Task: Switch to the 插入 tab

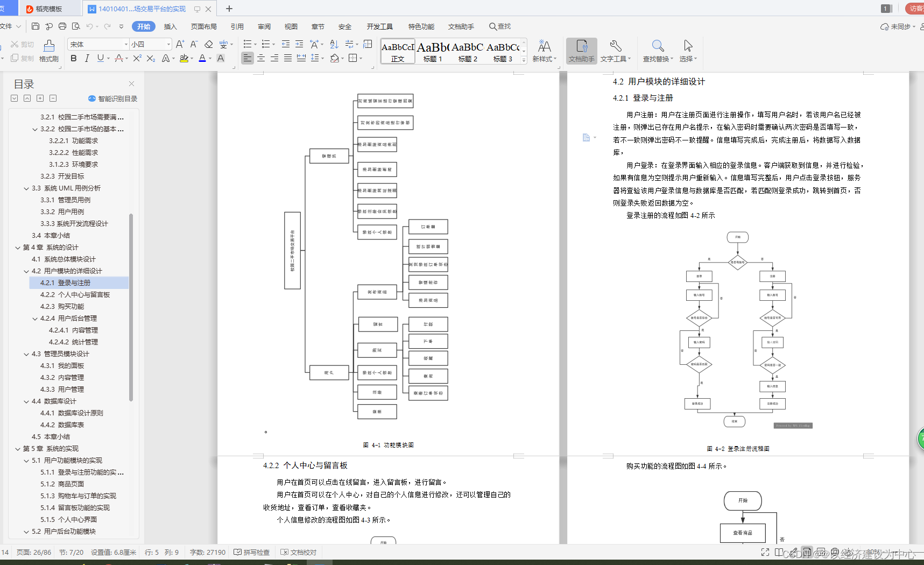Action: click(x=171, y=26)
